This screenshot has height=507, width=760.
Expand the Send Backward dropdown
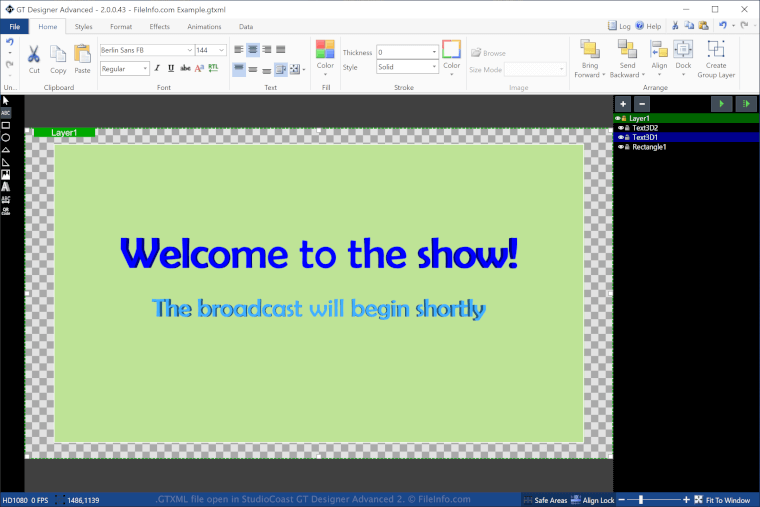coord(643,75)
